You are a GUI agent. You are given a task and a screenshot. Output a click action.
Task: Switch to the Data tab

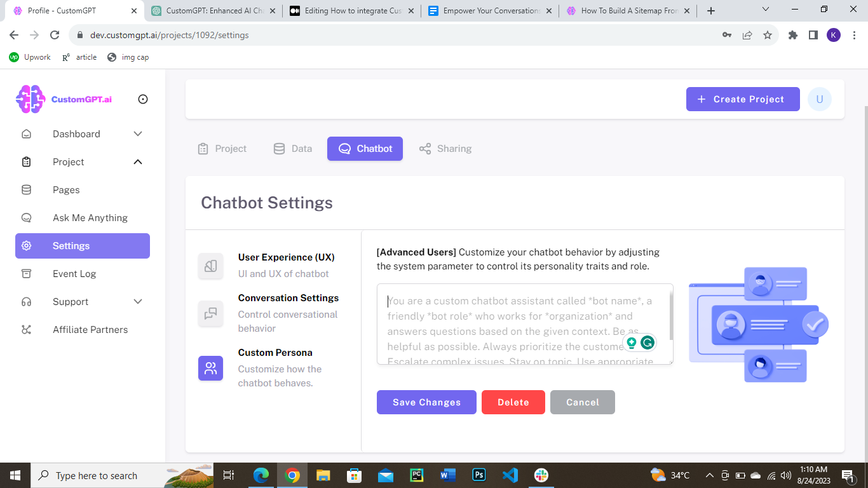click(x=292, y=149)
